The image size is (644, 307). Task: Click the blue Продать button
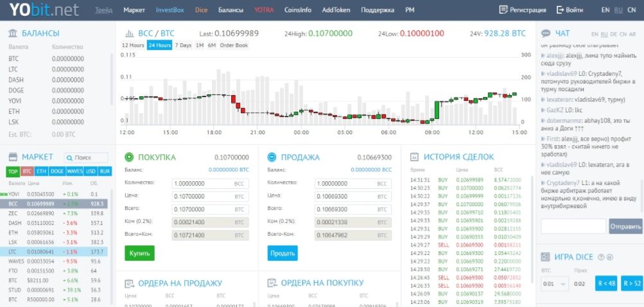283,253
